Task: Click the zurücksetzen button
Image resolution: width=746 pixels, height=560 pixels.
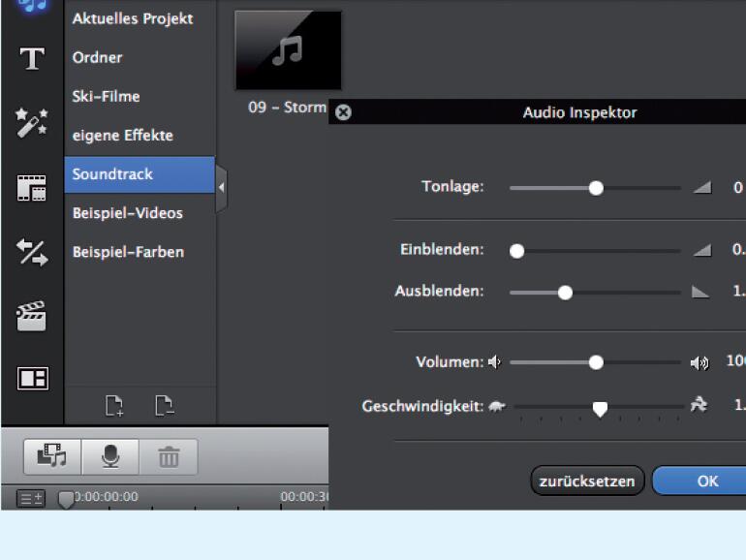Action: (x=587, y=481)
